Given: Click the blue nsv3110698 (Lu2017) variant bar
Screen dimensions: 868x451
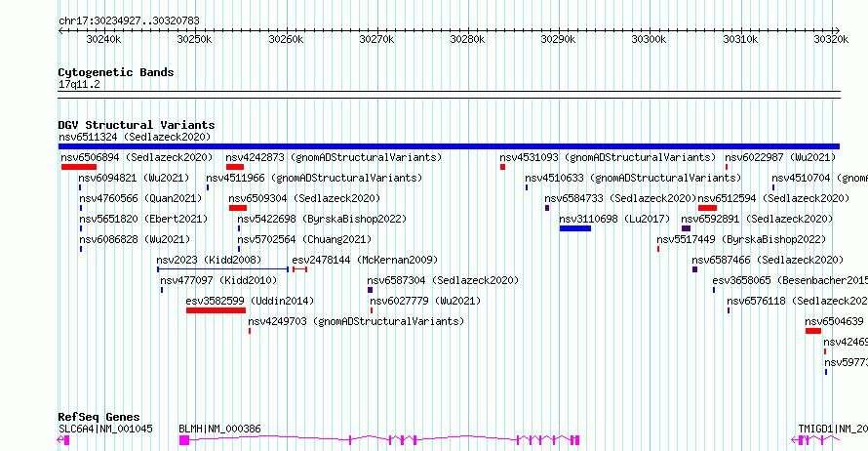Looking at the screenshot, I should click(575, 228).
